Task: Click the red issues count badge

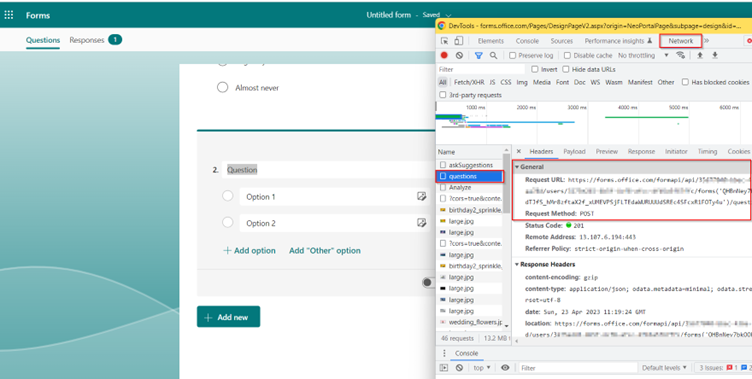Action: point(732,368)
